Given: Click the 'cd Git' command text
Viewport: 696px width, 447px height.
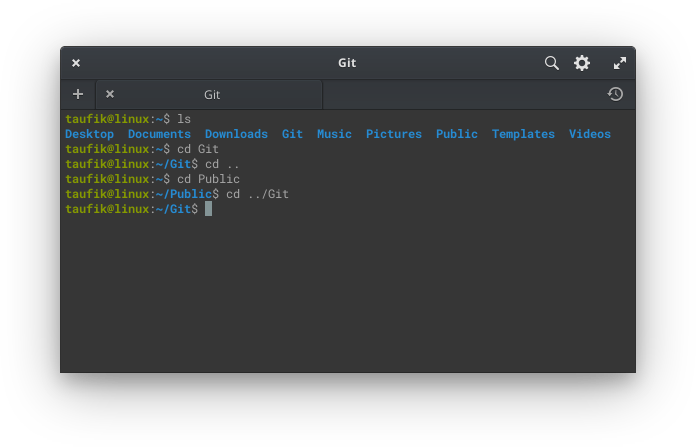Looking at the screenshot, I should tap(198, 149).
